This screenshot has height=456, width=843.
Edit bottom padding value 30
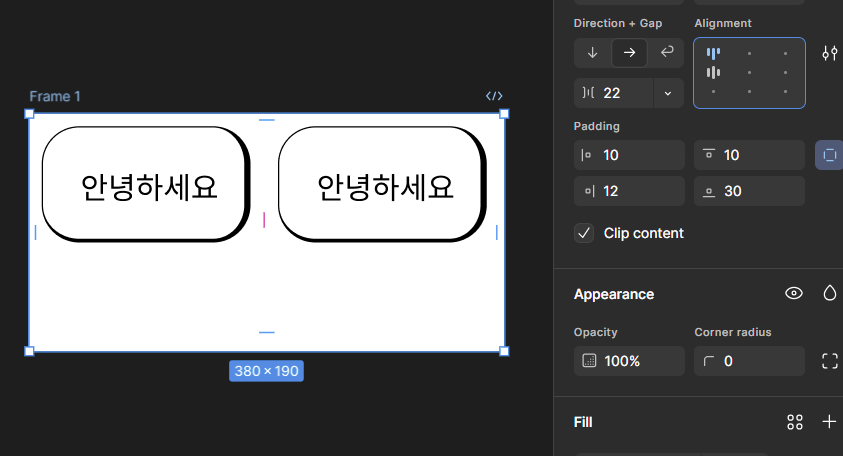(749, 191)
